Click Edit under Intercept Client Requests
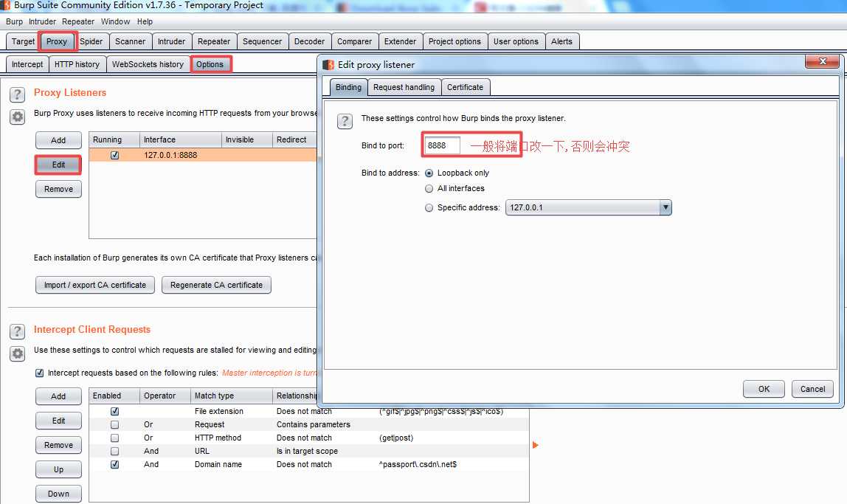847x504 pixels. tap(58, 421)
